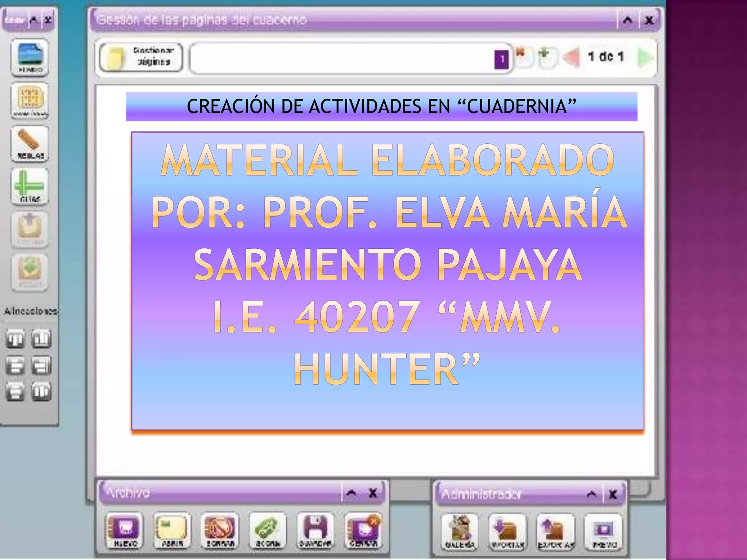Screen dimensions: 747x560
Task: Open the Previo preview icon
Action: coord(604,532)
